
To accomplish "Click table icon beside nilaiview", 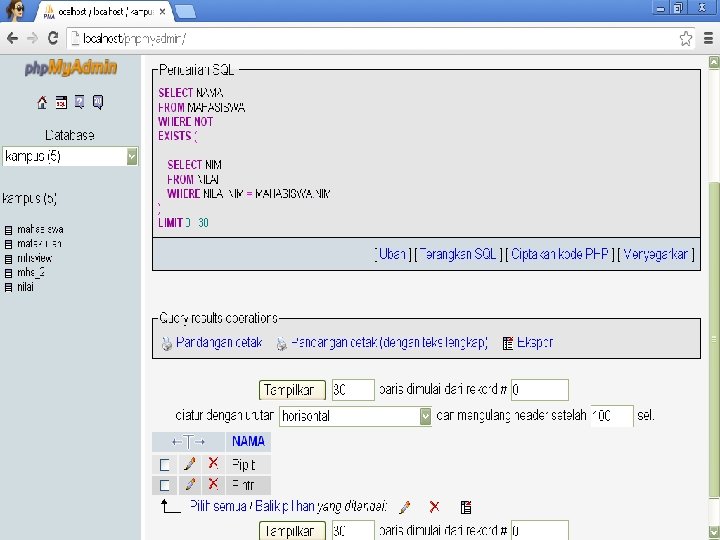I will (x=8, y=259).
